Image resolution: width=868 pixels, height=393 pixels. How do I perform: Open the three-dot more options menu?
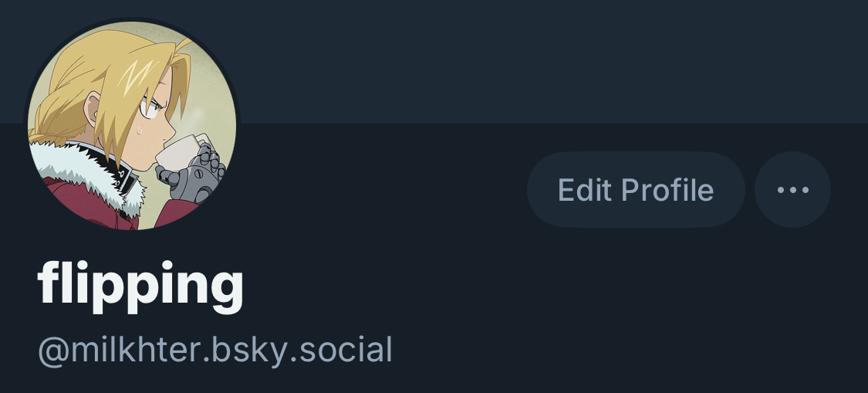tap(792, 190)
